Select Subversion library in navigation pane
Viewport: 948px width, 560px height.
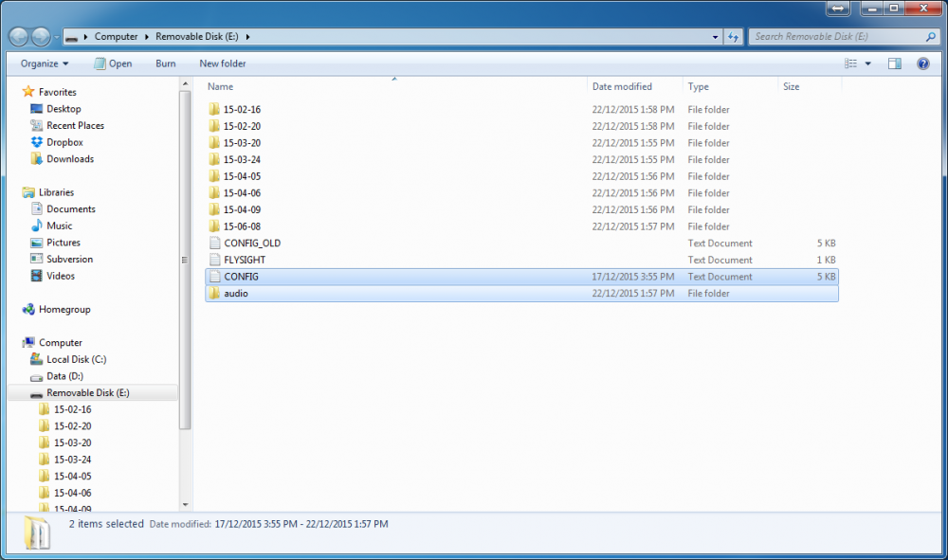[69, 259]
